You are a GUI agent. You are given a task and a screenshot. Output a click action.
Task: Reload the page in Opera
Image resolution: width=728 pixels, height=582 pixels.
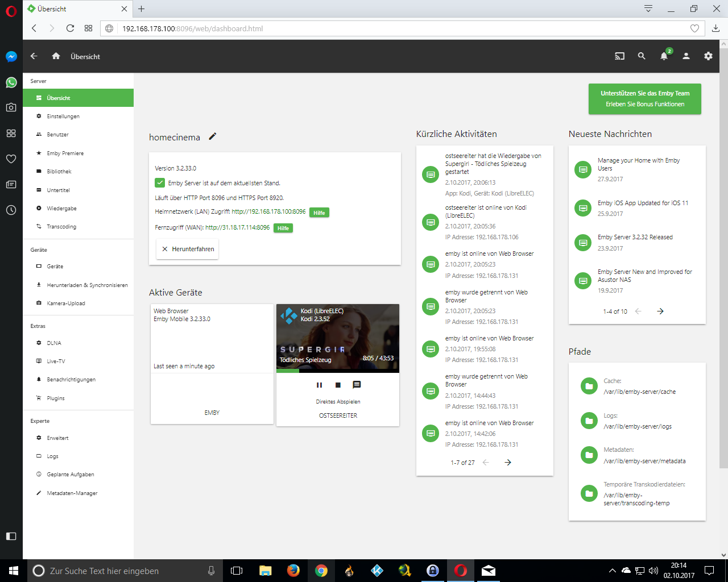[70, 28]
